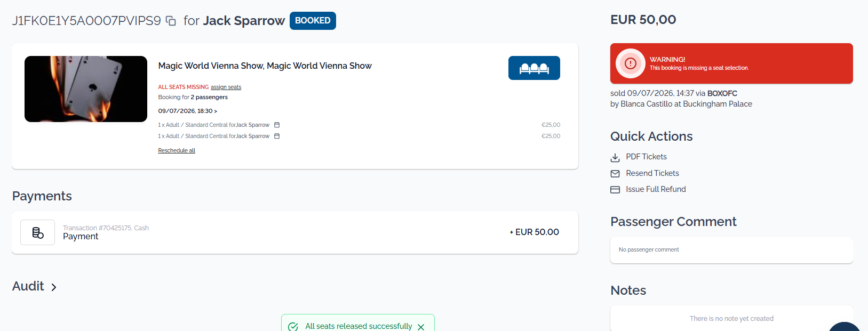868x331 pixels.
Task: Click the booking code J1FK0E1Y5A0007PVIPS9 text
Action: (86, 21)
